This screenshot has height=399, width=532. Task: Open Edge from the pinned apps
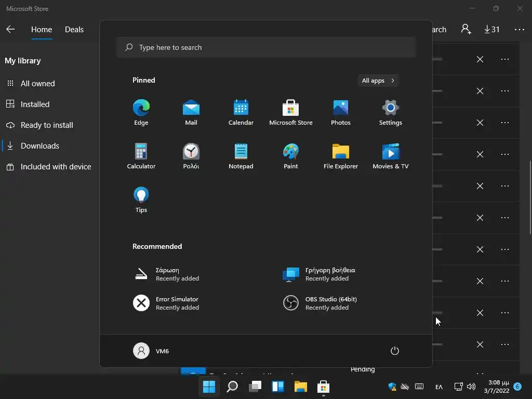pos(141,113)
